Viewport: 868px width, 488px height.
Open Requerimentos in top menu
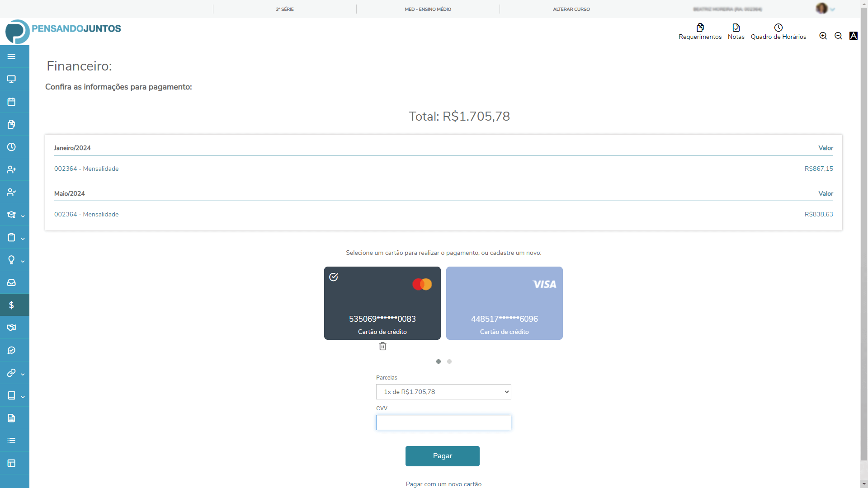coord(700,32)
